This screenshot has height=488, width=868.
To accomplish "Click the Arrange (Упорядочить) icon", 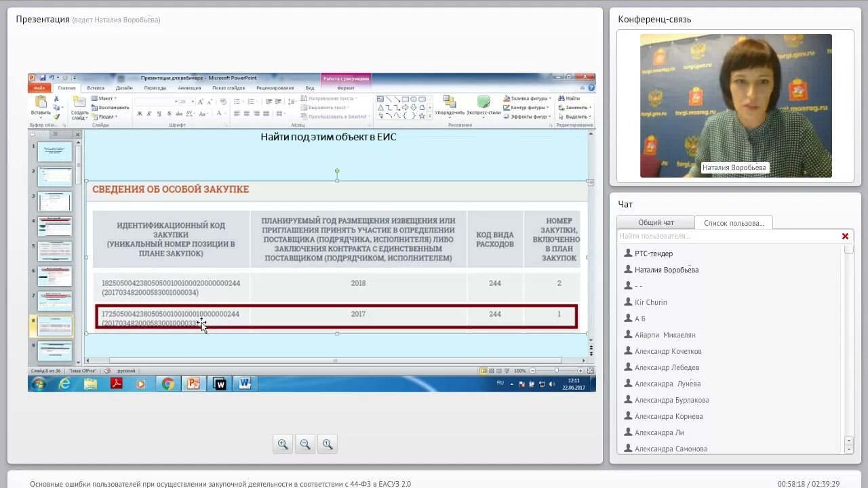I will point(450,102).
